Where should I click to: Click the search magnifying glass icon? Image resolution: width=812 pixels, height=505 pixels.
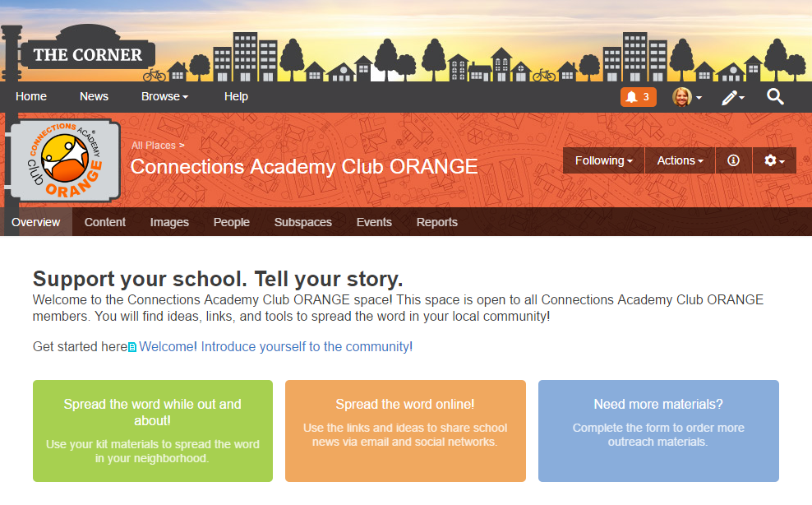pos(775,97)
